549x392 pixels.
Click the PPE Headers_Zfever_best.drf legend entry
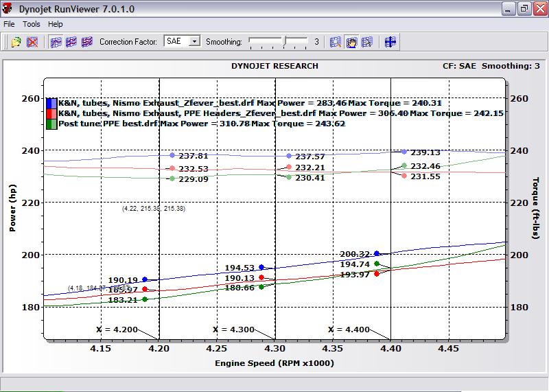[x=281, y=113]
